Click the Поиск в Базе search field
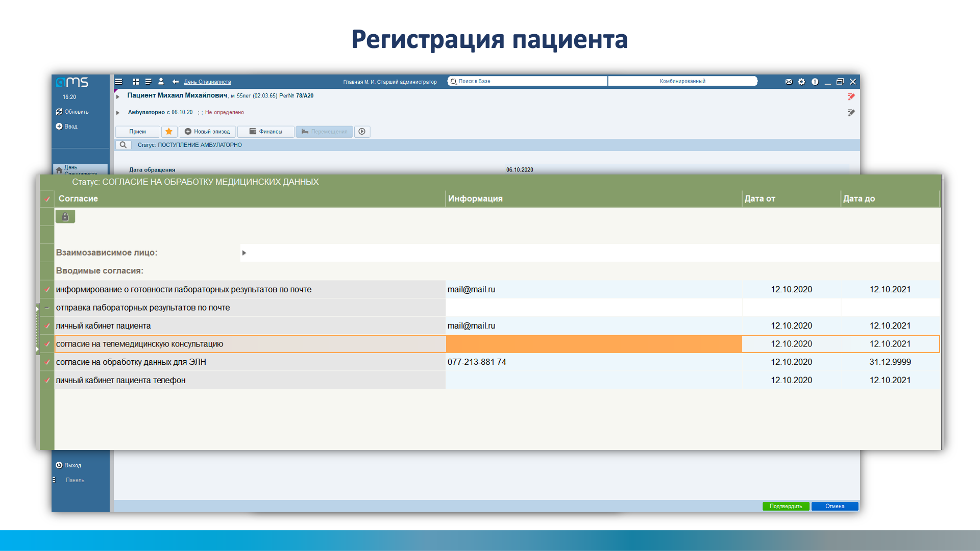 point(527,81)
